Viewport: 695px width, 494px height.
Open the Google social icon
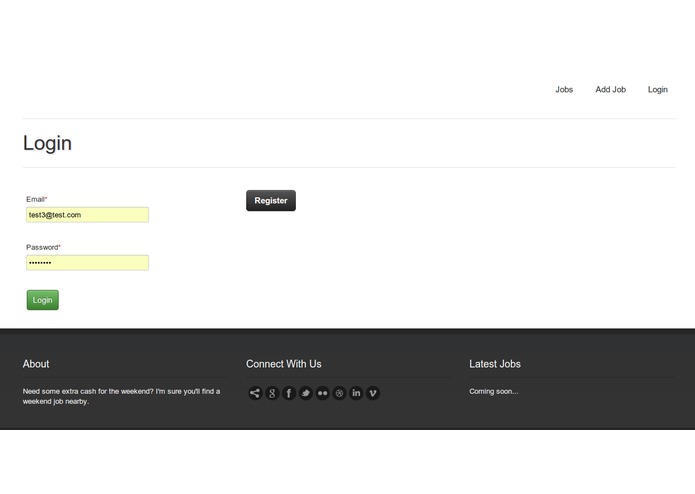coord(272,393)
